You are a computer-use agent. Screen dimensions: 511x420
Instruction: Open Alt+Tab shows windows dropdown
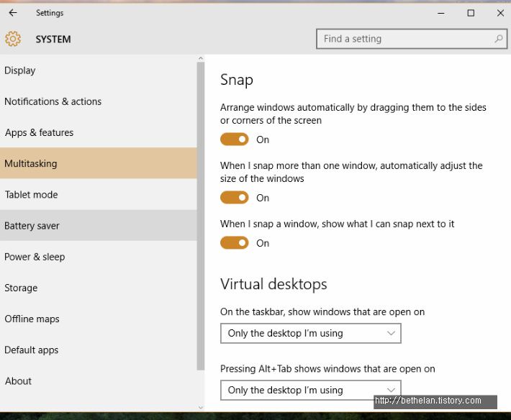tap(311, 390)
